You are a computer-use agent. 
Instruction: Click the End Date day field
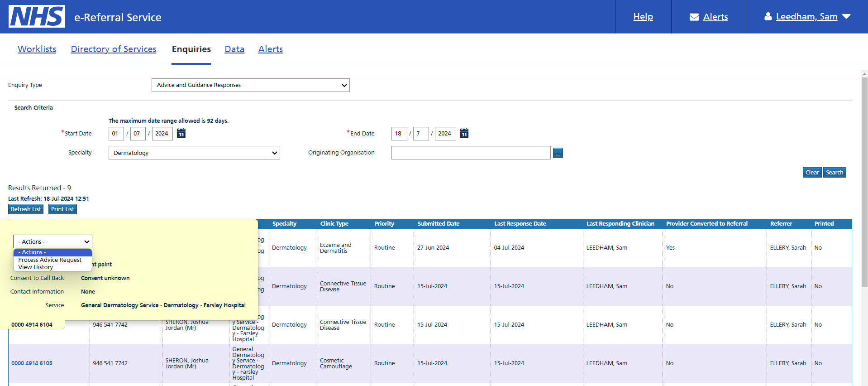click(x=399, y=134)
